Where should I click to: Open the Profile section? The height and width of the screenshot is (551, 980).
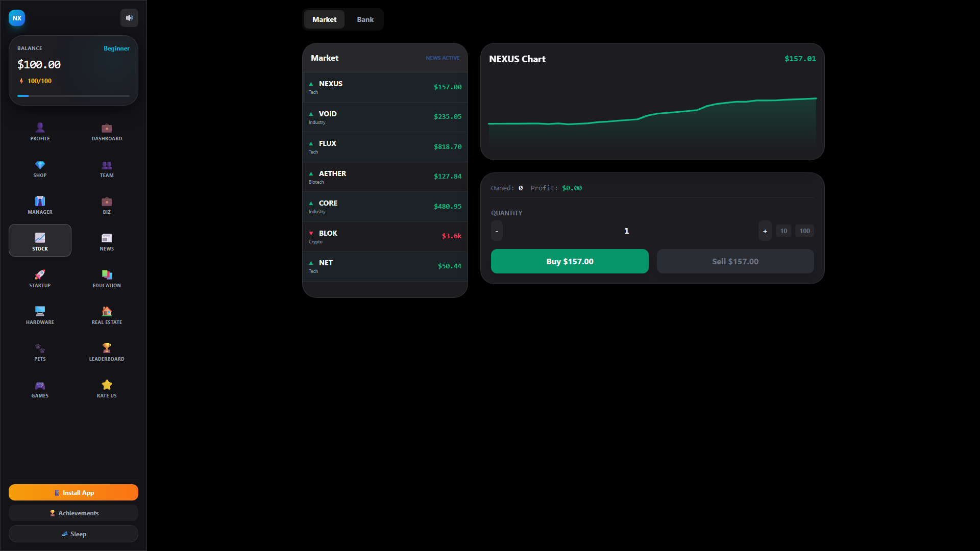(40, 131)
